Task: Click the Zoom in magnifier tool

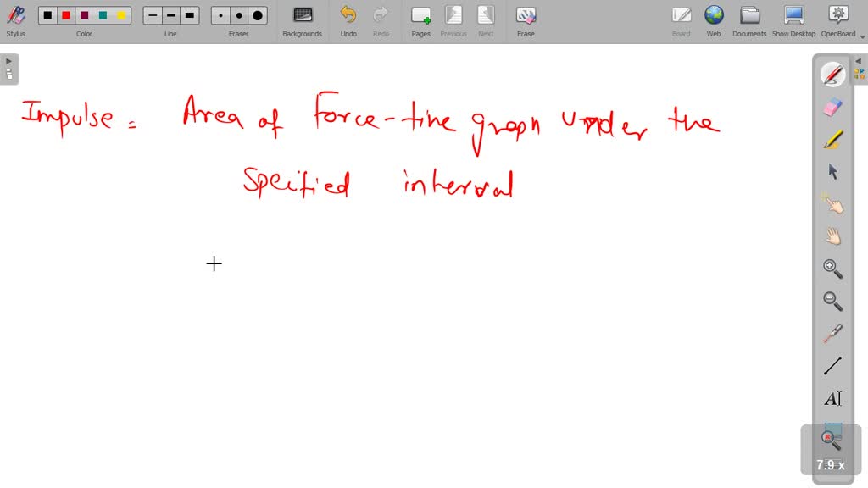Action: 832,269
